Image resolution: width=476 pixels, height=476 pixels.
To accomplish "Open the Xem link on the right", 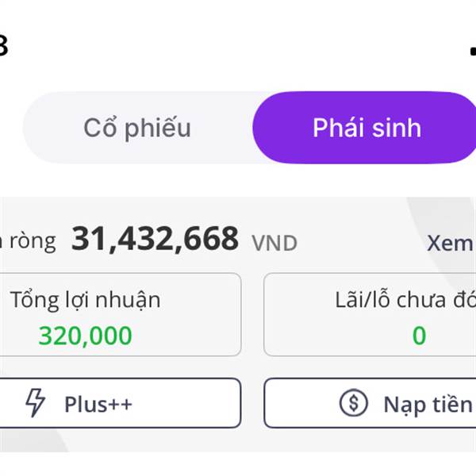I will [451, 243].
